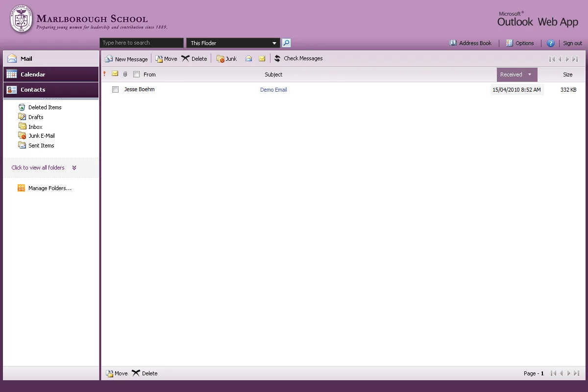
Task: Click the Check Messages refresh icon
Action: tap(277, 59)
